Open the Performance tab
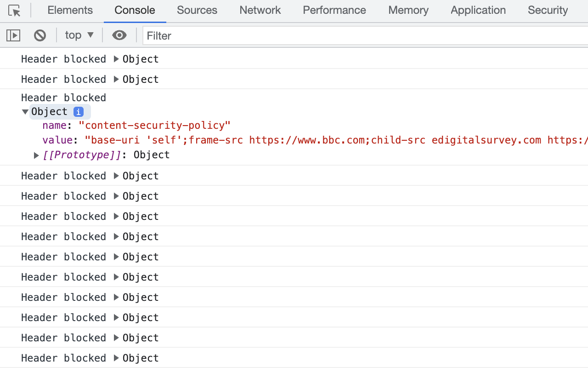This screenshot has height=368, width=588. pyautogui.click(x=334, y=10)
